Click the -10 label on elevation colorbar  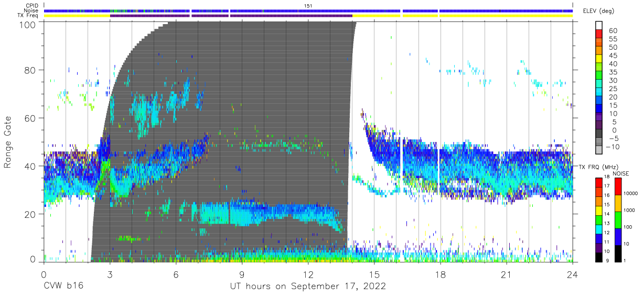point(612,147)
